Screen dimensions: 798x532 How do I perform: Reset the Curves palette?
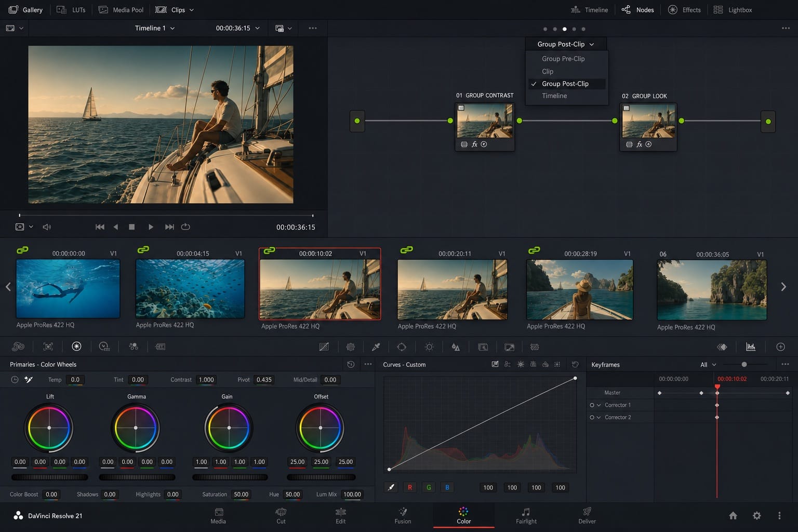575,364
